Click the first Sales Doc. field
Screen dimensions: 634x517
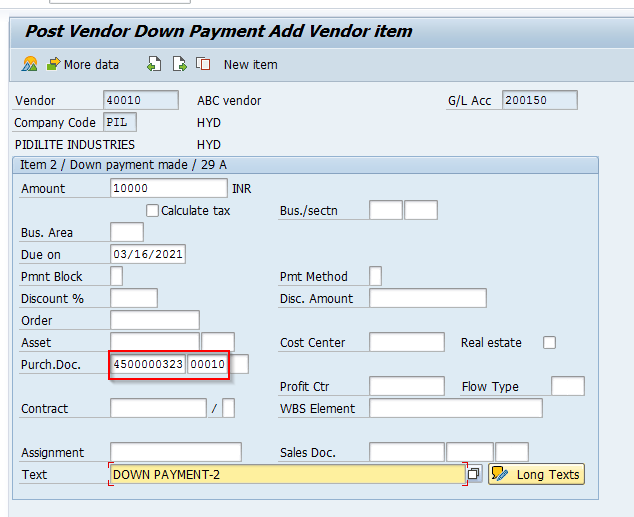[407, 452]
